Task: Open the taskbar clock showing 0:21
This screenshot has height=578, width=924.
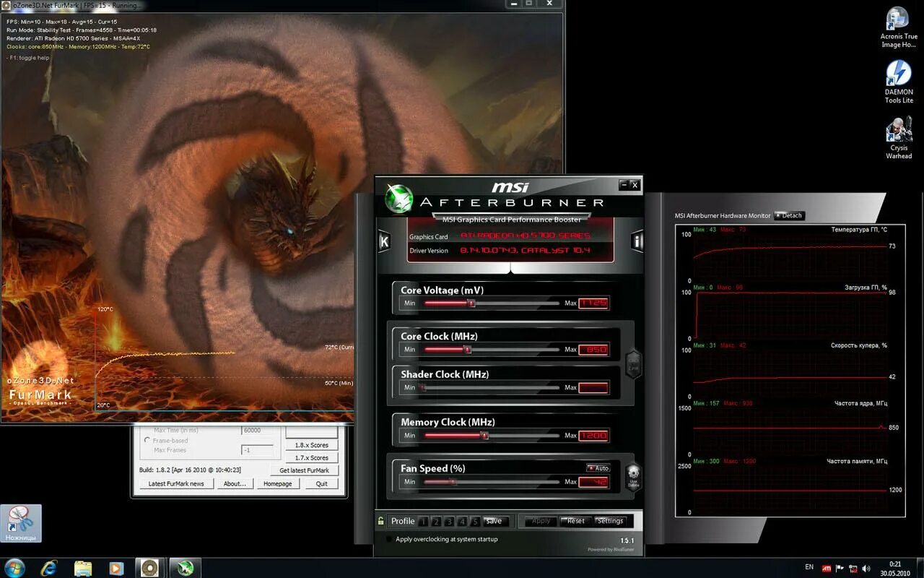Action: pyautogui.click(x=895, y=568)
